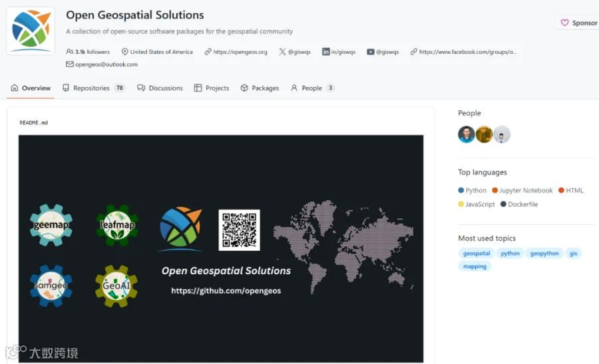Click the README.md file label
Image resolution: width=599 pixels, height=364 pixels.
click(34, 122)
